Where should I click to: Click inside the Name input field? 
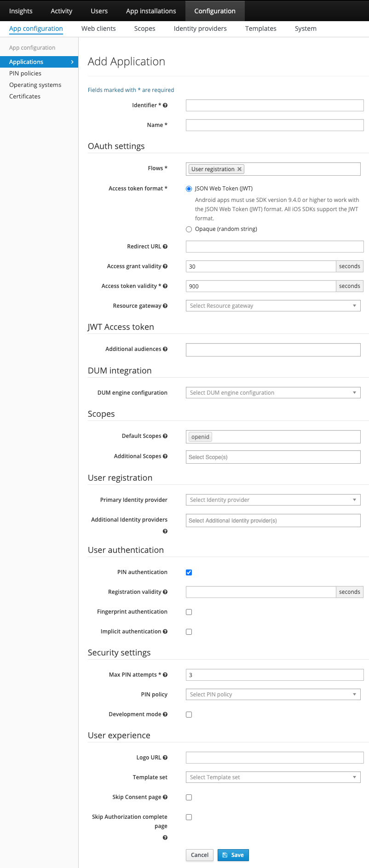coord(274,125)
